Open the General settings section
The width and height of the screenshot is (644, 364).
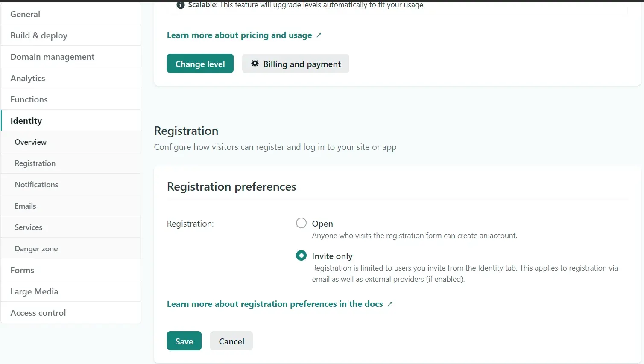click(71, 14)
